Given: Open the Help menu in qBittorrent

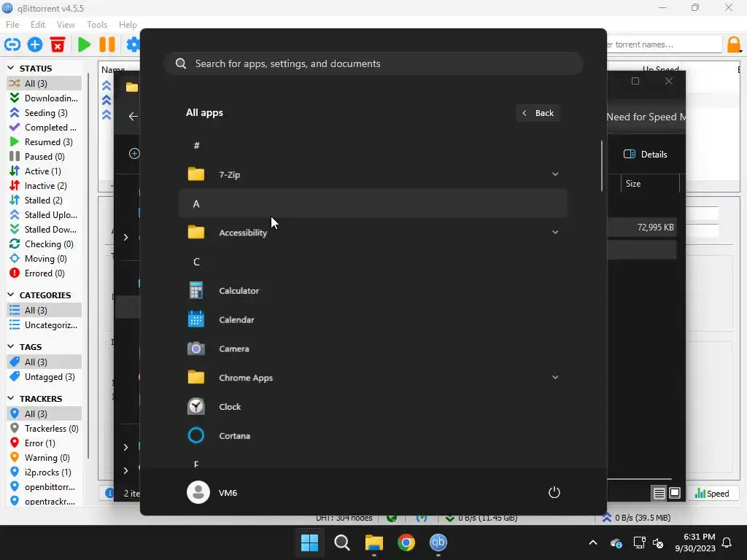Looking at the screenshot, I should click(x=128, y=25).
